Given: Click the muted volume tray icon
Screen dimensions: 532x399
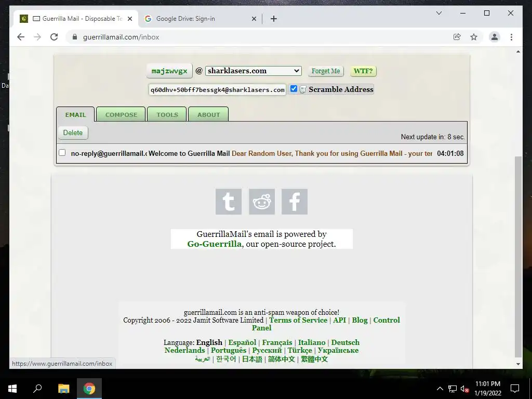Looking at the screenshot, I should pos(464,389).
